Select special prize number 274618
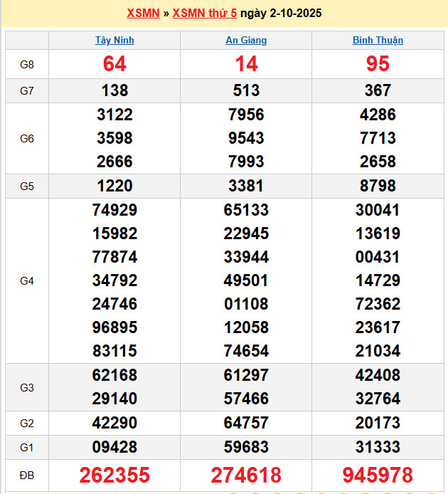The image size is (448, 494). [246, 475]
